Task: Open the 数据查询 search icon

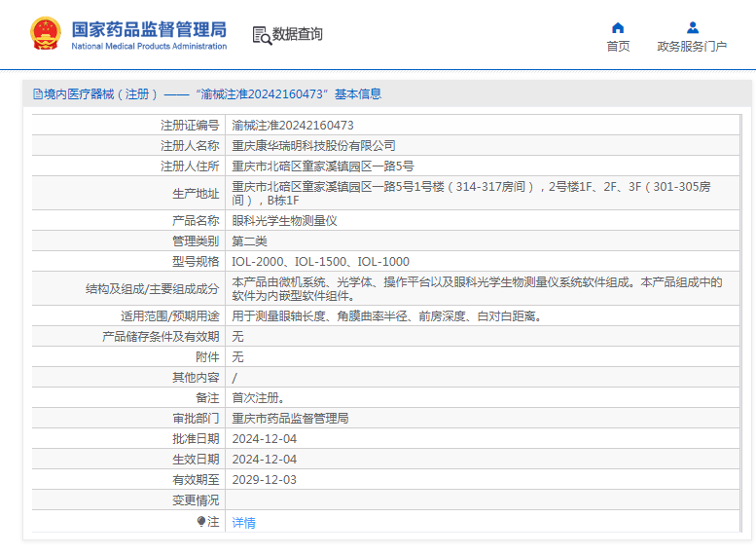Action: click(x=262, y=35)
